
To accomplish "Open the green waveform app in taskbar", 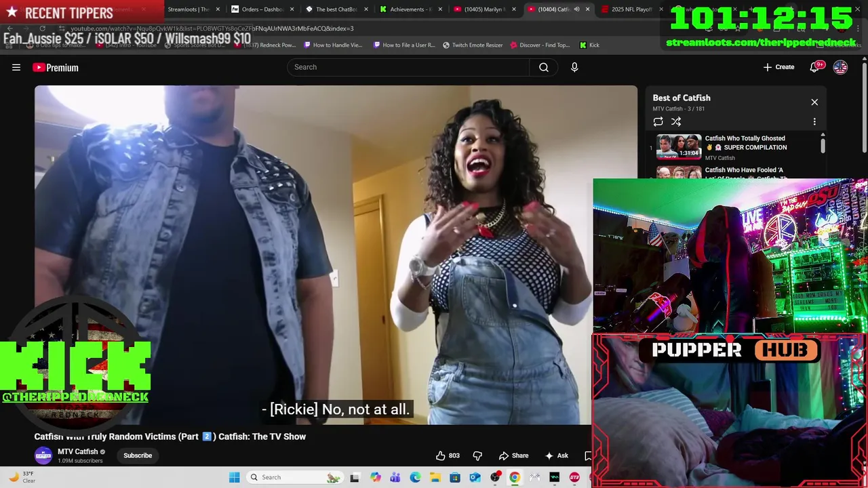I will [555, 477].
